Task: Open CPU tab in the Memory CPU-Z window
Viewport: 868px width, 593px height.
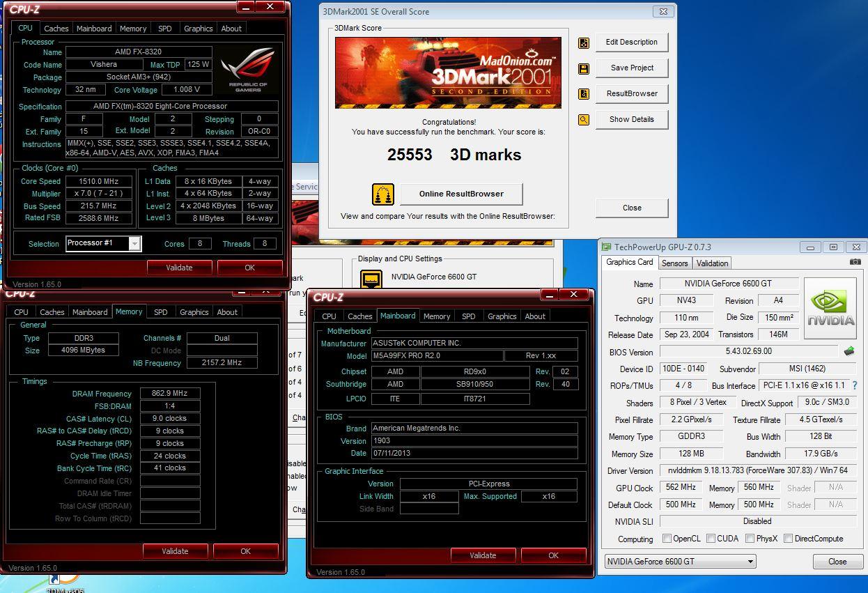Action: click(x=22, y=312)
